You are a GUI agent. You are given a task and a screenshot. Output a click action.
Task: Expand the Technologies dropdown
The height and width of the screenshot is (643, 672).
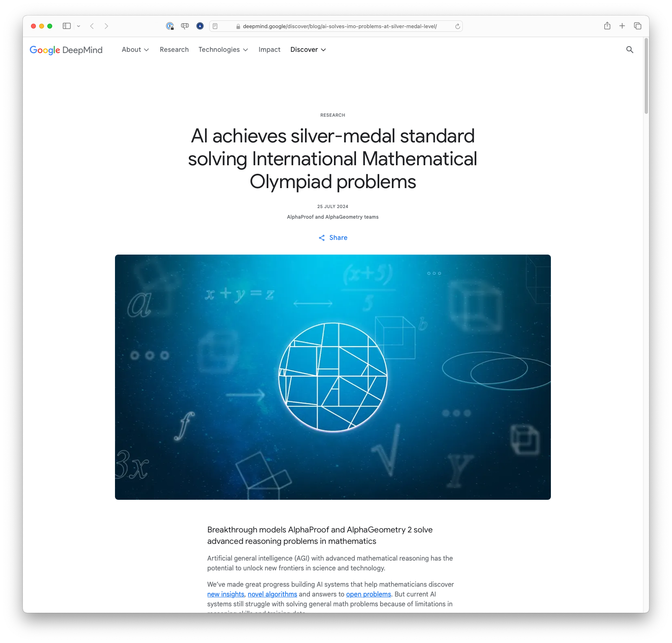tap(223, 49)
